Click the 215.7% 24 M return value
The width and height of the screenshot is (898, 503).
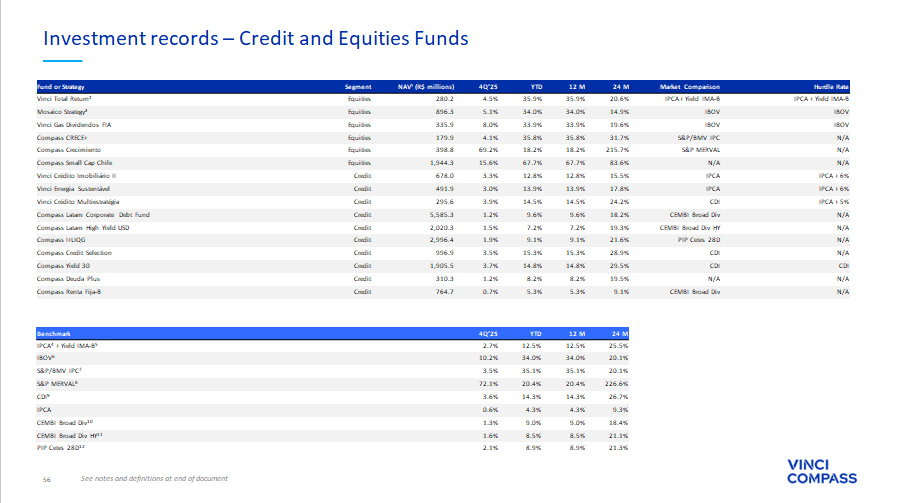coord(614,151)
